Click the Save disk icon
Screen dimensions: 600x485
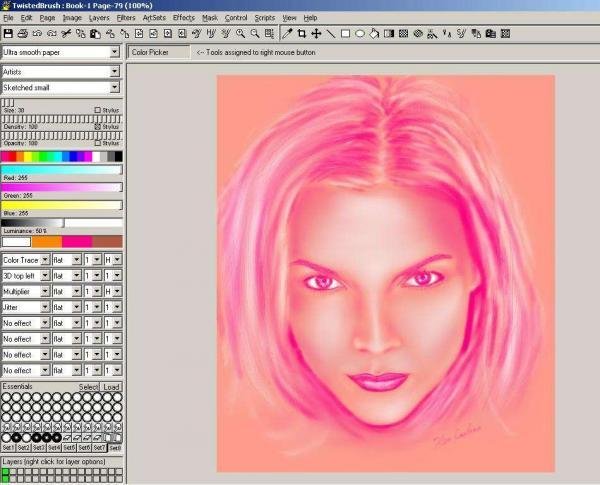[8, 34]
